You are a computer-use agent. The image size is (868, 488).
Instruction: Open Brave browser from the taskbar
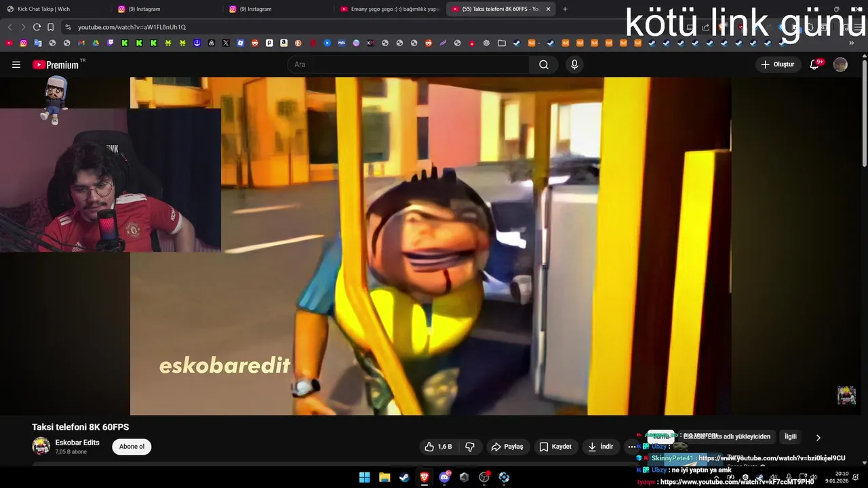point(425,477)
